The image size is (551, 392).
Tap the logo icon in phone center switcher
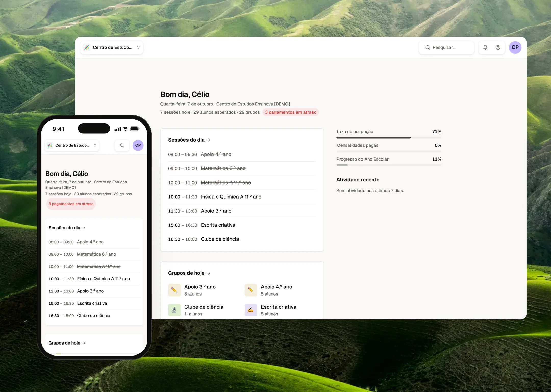50,145
